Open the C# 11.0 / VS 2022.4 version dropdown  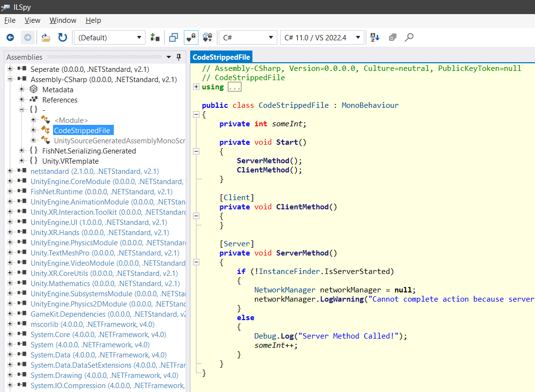coord(322,37)
